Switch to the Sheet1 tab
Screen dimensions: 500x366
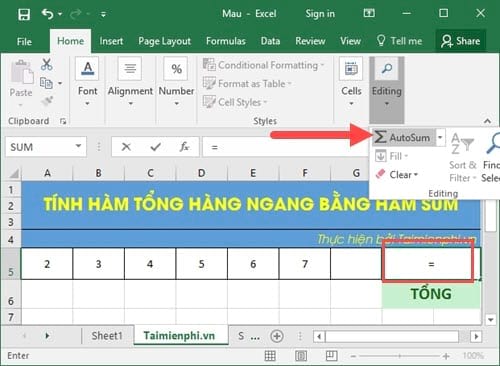pos(107,336)
